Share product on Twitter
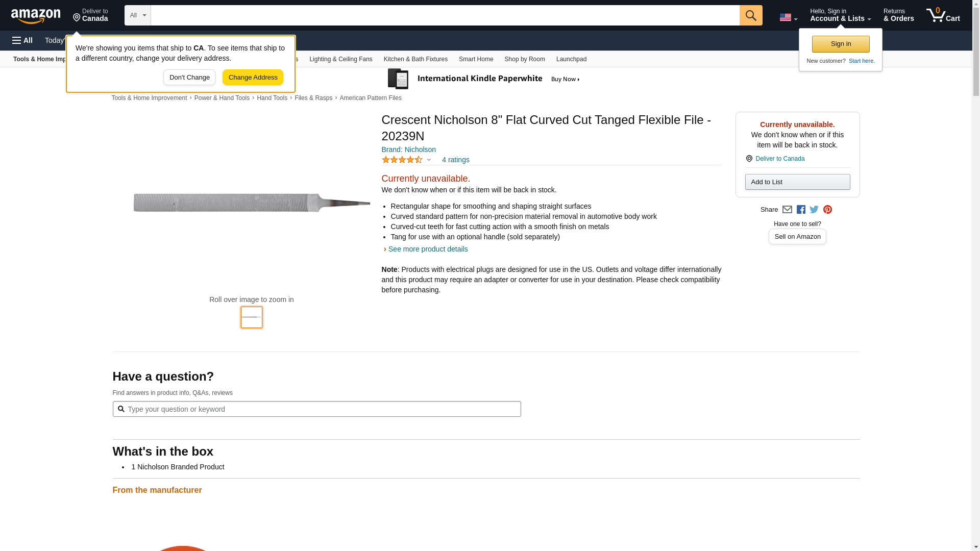This screenshot has height=551, width=980. [814, 210]
